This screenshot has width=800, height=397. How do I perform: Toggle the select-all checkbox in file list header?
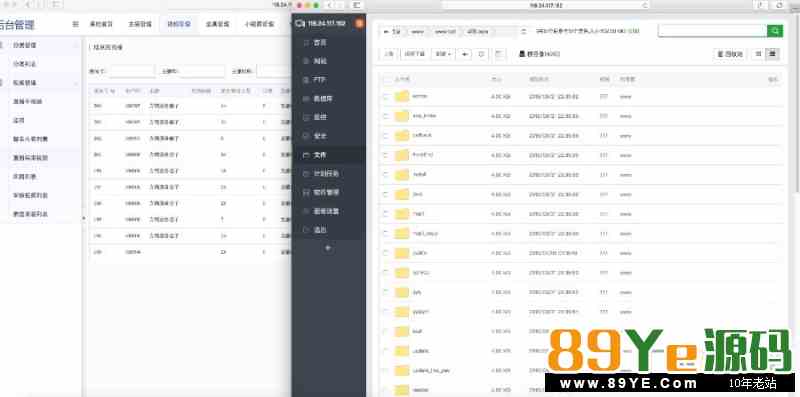pos(386,80)
